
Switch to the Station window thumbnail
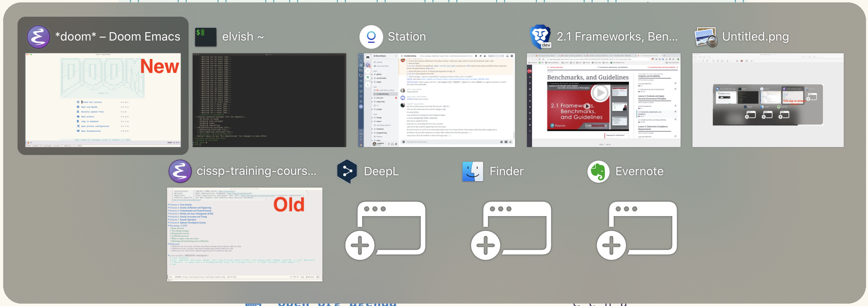point(437,100)
